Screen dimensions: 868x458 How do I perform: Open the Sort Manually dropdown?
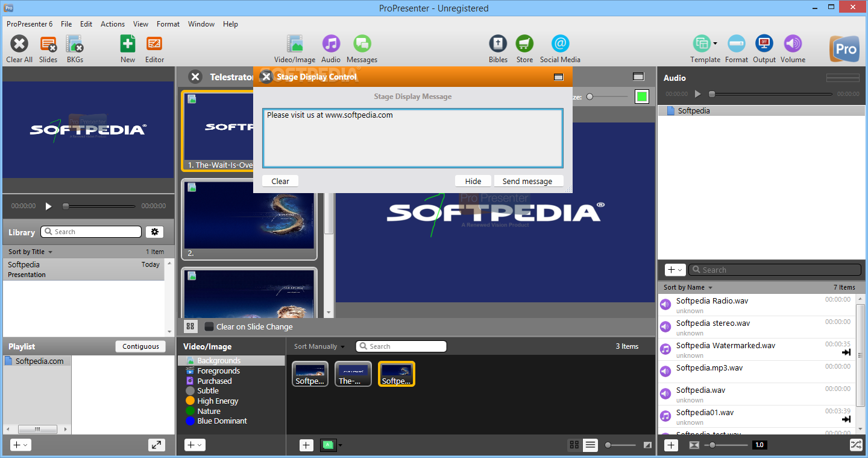pos(319,346)
